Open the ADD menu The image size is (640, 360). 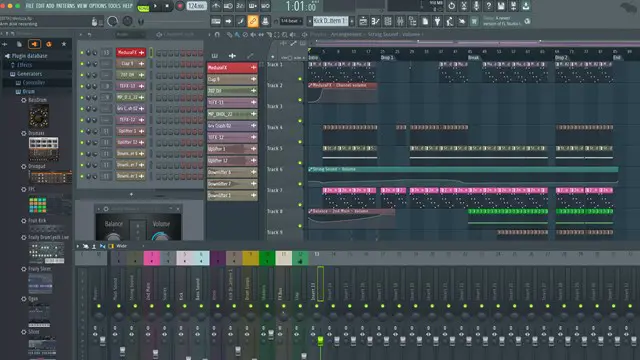pos(50,6)
